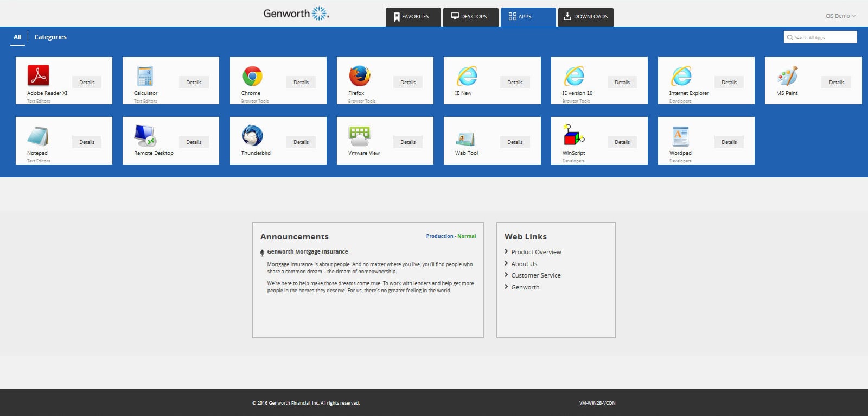Open the MS Paint app icon
Image resolution: width=868 pixels, height=416 pixels.
tap(787, 76)
